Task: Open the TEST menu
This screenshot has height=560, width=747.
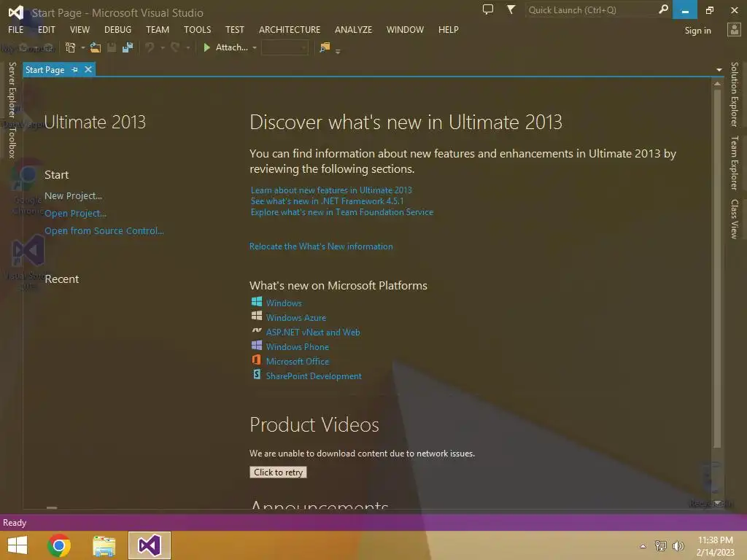Action: 234,29
